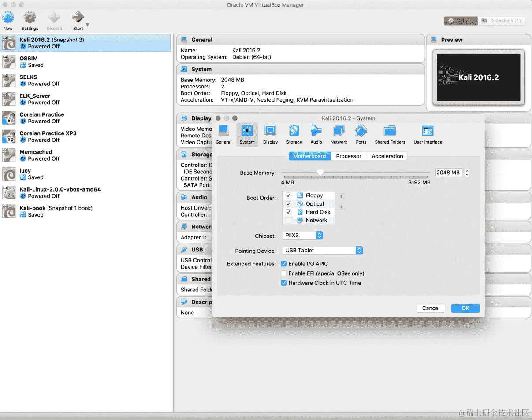The height and width of the screenshot is (420, 532).
Task: Open the Shared Folders settings icon
Action: pyautogui.click(x=390, y=131)
